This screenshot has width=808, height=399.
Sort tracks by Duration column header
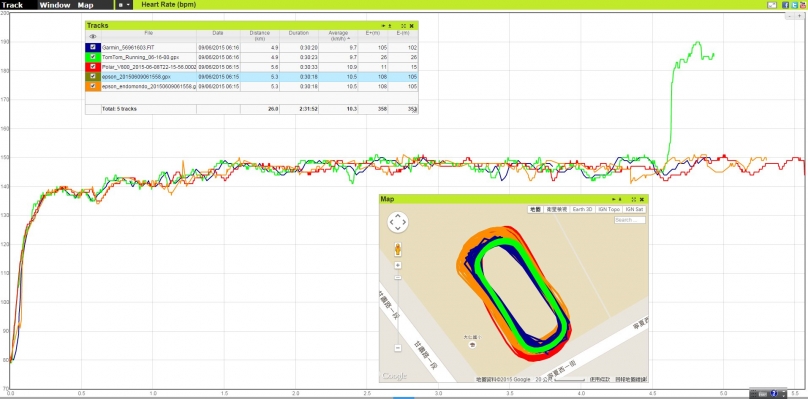299,36
